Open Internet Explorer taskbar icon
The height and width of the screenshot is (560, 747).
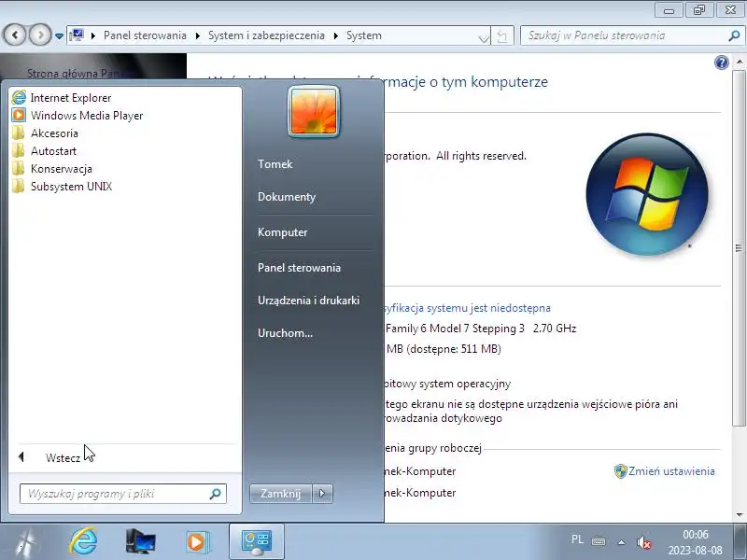click(83, 541)
